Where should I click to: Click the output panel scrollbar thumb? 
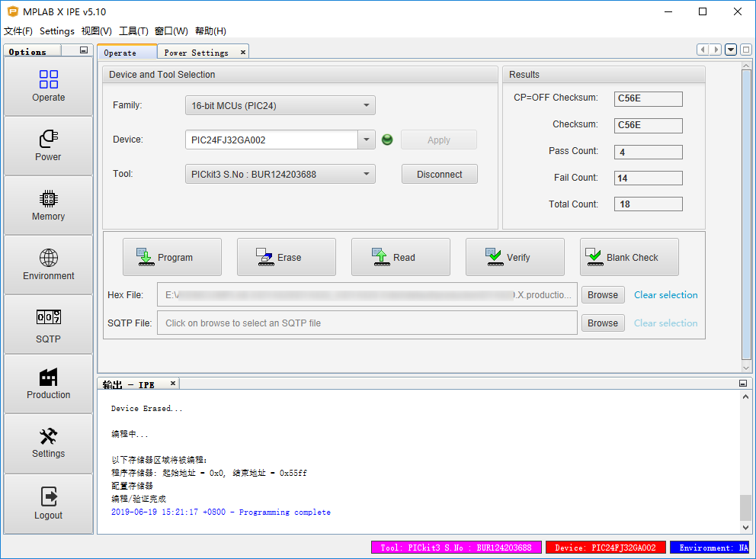click(x=745, y=507)
